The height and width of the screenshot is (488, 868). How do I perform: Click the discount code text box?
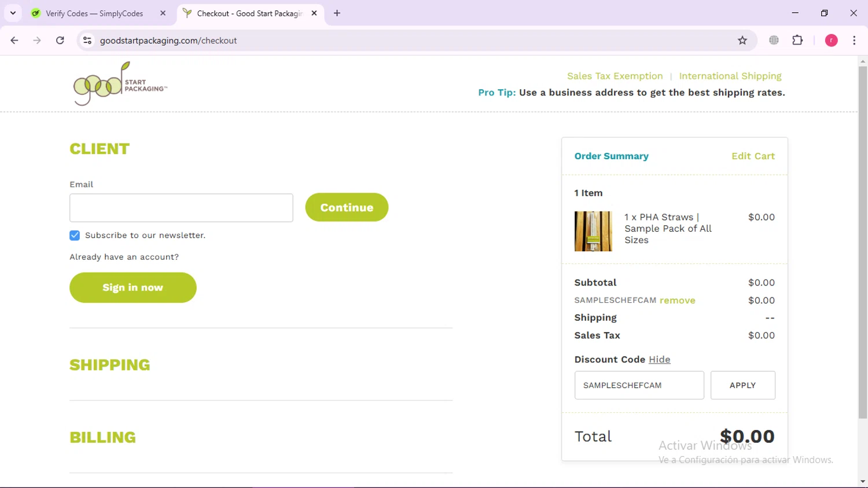[x=639, y=385]
